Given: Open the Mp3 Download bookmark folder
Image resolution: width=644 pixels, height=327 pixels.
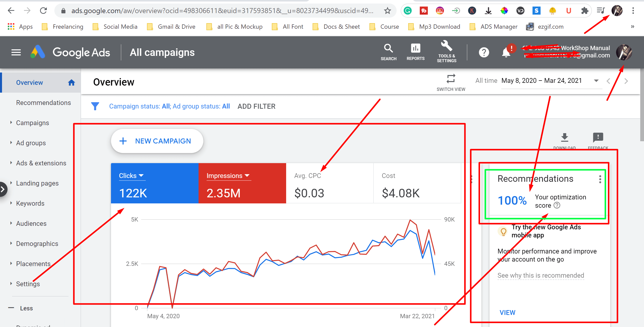Looking at the screenshot, I should pyautogui.click(x=434, y=27).
